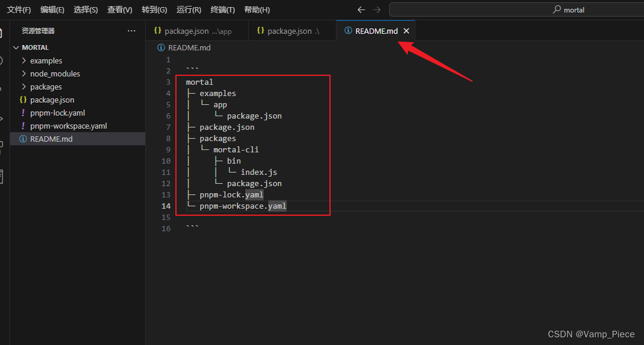The width and height of the screenshot is (644, 345).
Task: Click the text mortal on line 3
Action: tap(200, 82)
